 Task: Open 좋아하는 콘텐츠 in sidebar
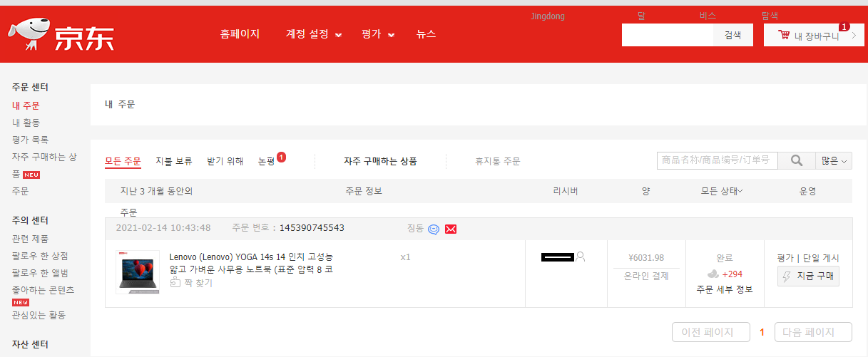point(43,290)
